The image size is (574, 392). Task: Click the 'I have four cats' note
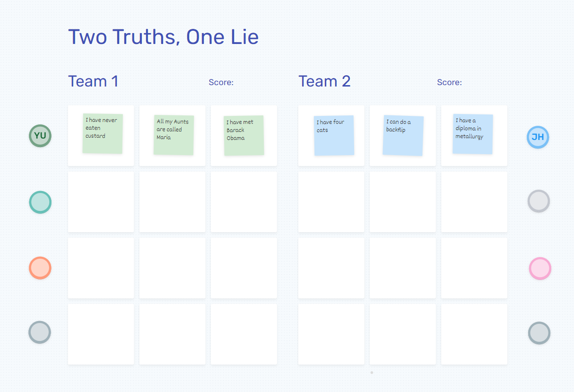pyautogui.click(x=334, y=136)
